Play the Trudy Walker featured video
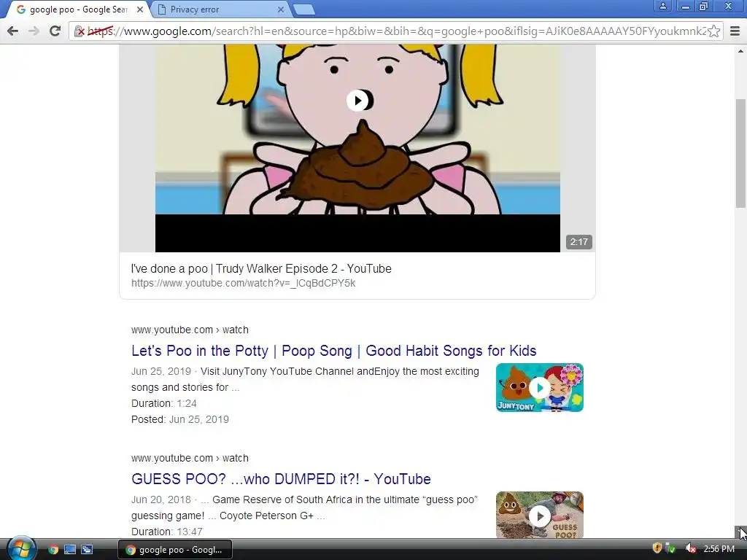747x560 pixels. point(357,101)
